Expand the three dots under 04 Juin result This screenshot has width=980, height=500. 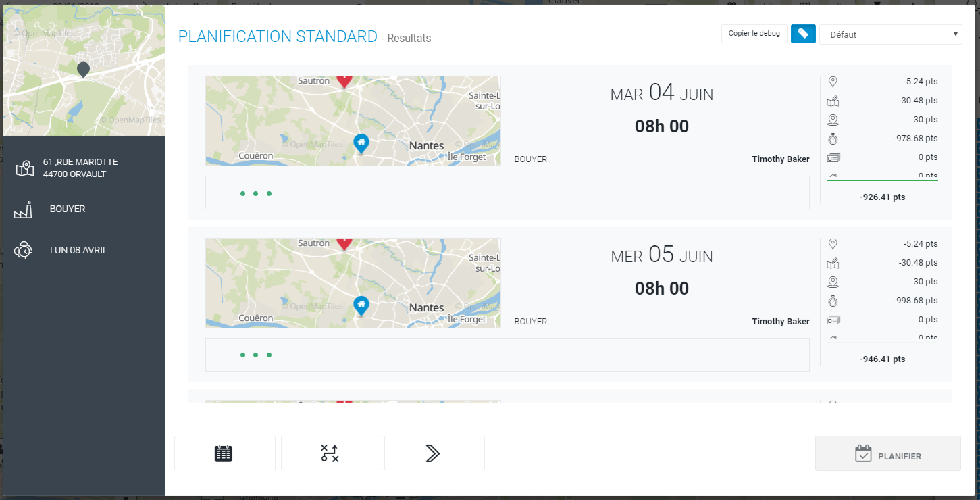[255, 194]
